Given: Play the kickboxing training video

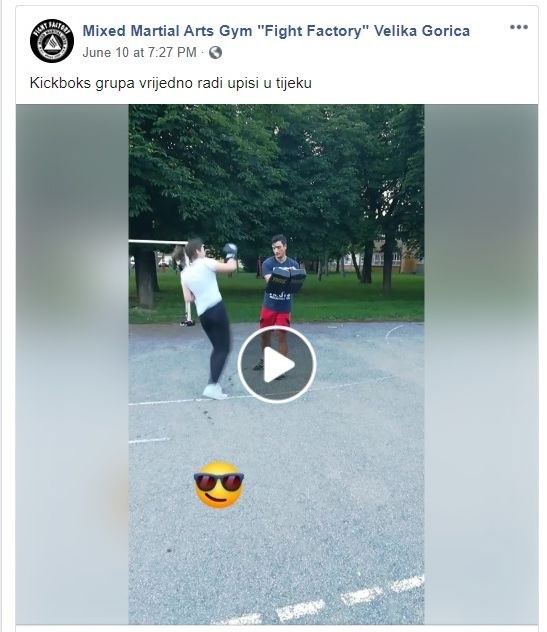Looking at the screenshot, I should point(277,364).
